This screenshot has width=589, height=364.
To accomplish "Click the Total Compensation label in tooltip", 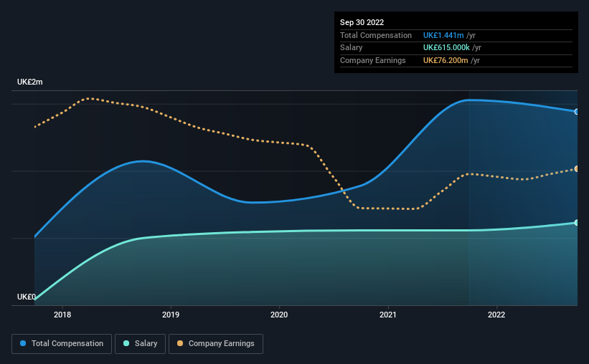I will (x=376, y=35).
